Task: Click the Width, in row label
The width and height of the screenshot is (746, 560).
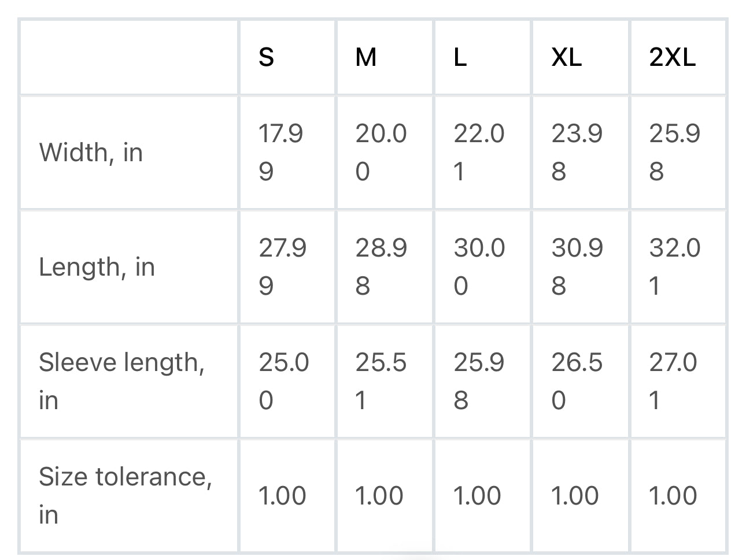Action: 91,153
